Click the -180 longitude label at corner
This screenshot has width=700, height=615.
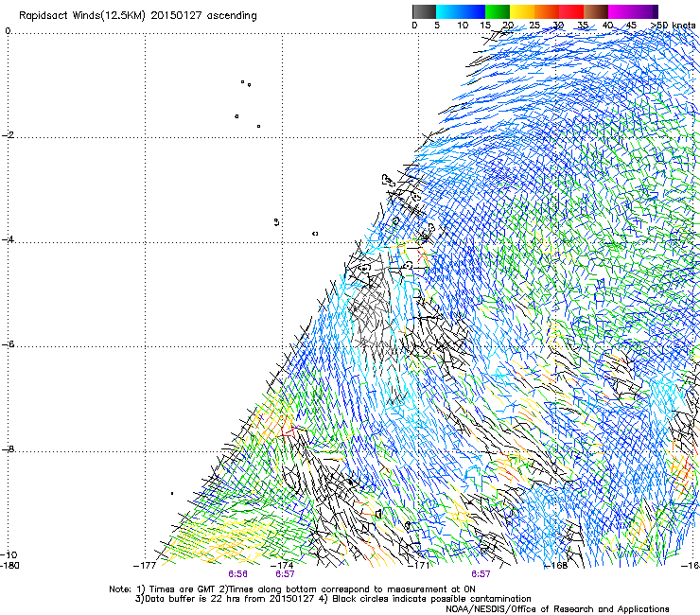pos(9,566)
